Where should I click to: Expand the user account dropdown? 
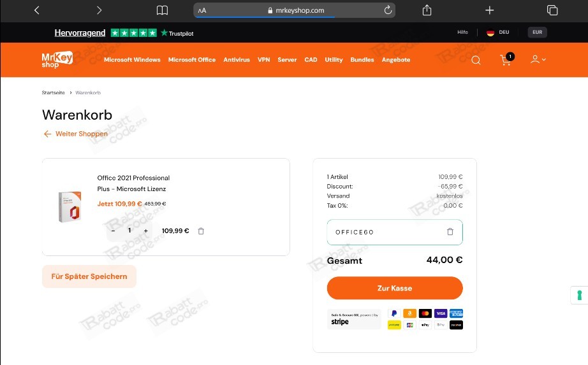pyautogui.click(x=538, y=60)
